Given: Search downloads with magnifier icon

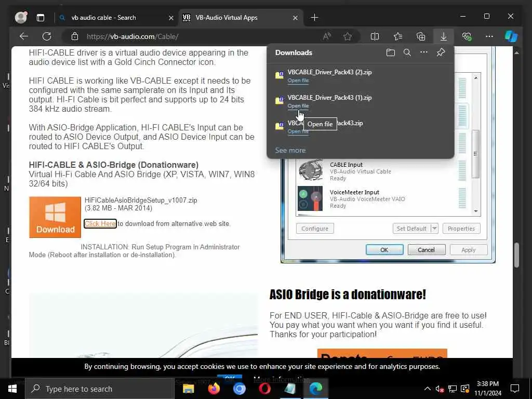Looking at the screenshot, I should coord(407,52).
